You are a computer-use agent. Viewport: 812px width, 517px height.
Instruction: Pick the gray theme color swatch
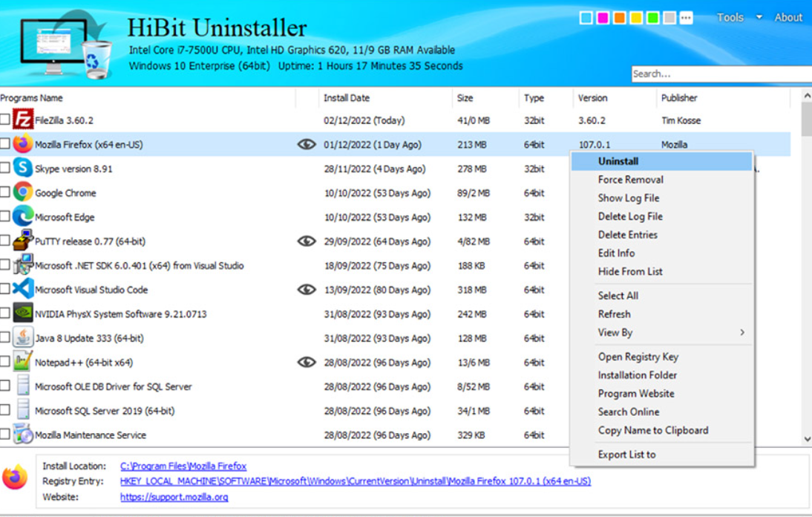[x=669, y=18]
